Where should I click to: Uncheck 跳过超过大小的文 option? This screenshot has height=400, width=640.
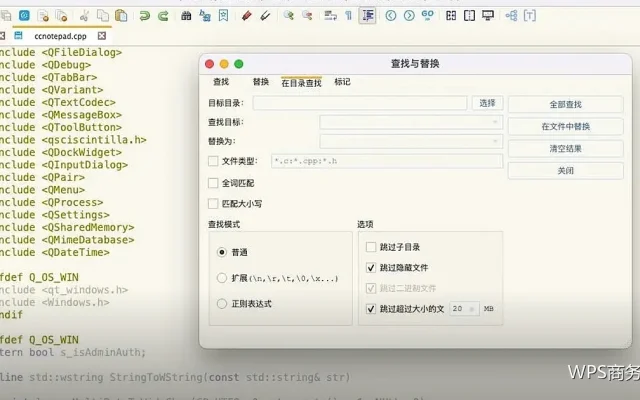[371, 309]
